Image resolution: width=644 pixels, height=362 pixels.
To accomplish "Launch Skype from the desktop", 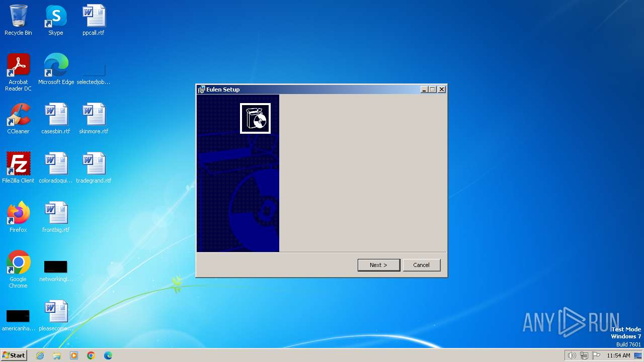I will (56, 20).
